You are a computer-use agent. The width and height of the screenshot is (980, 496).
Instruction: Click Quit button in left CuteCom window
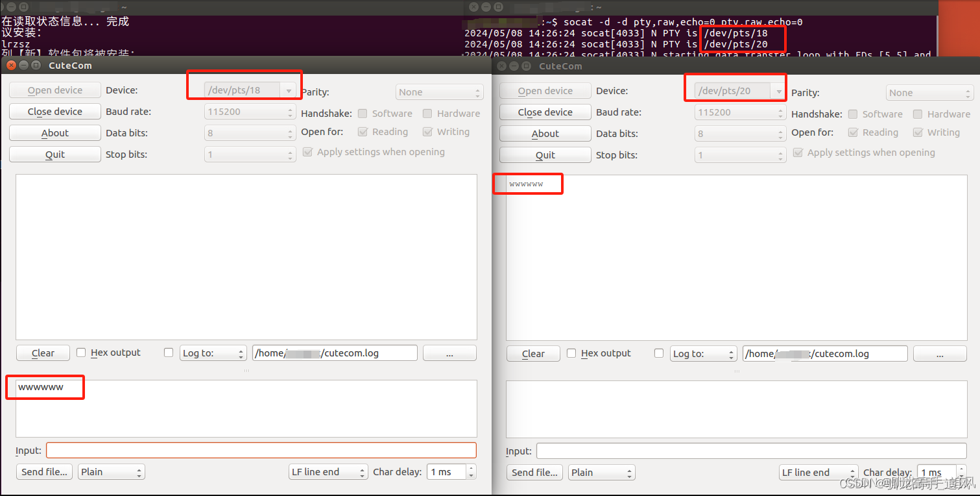tap(55, 155)
